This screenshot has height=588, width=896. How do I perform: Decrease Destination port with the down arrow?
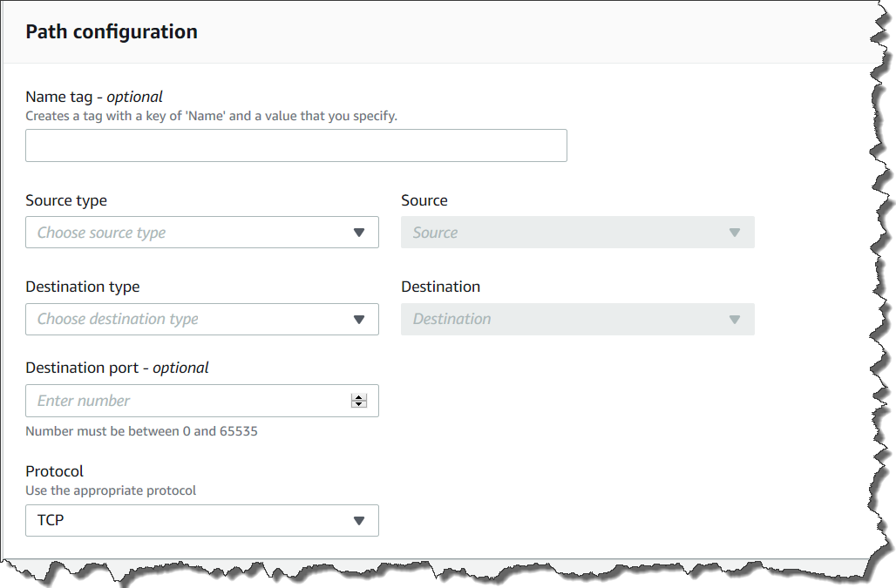[x=358, y=404]
